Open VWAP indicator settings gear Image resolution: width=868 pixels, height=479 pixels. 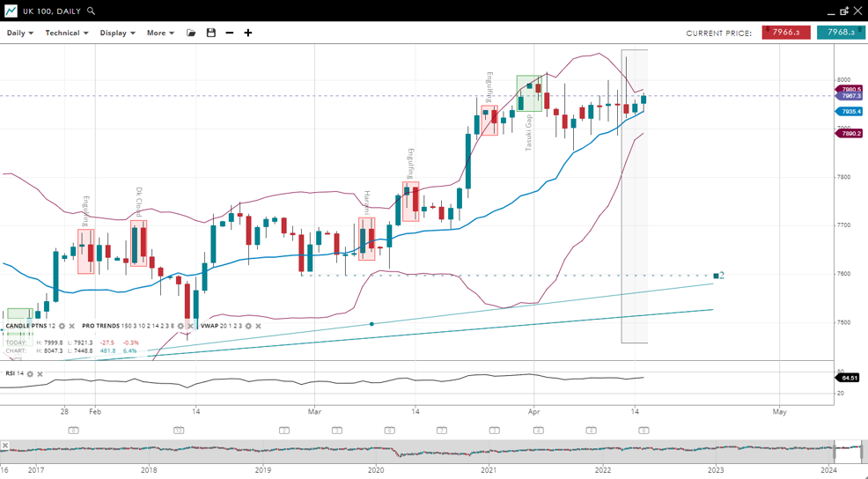click(x=248, y=326)
